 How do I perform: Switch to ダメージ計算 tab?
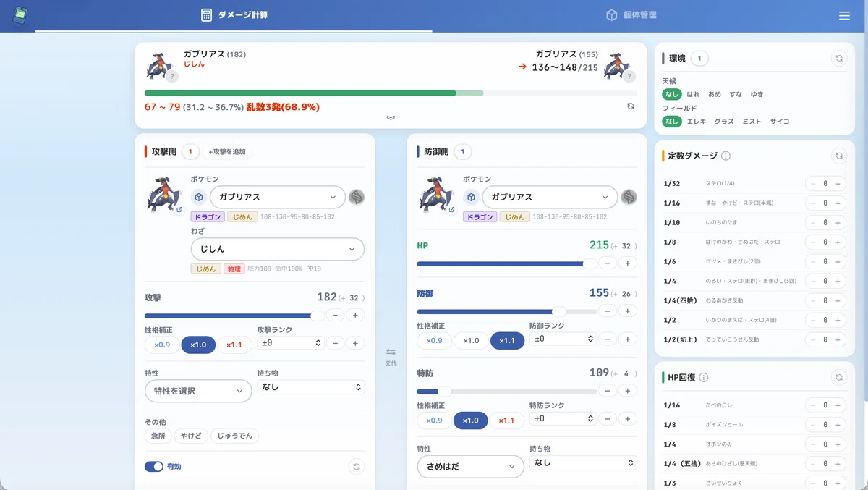tap(234, 15)
